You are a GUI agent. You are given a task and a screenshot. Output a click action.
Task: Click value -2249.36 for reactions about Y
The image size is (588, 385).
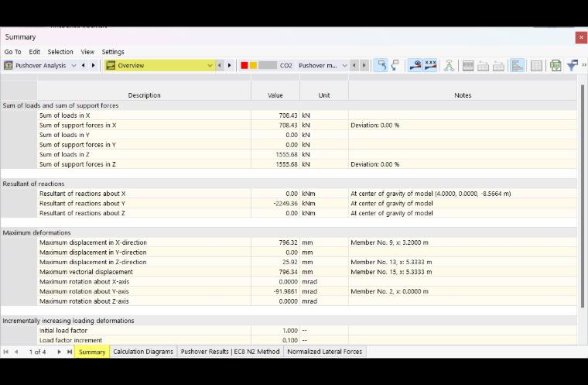285,203
